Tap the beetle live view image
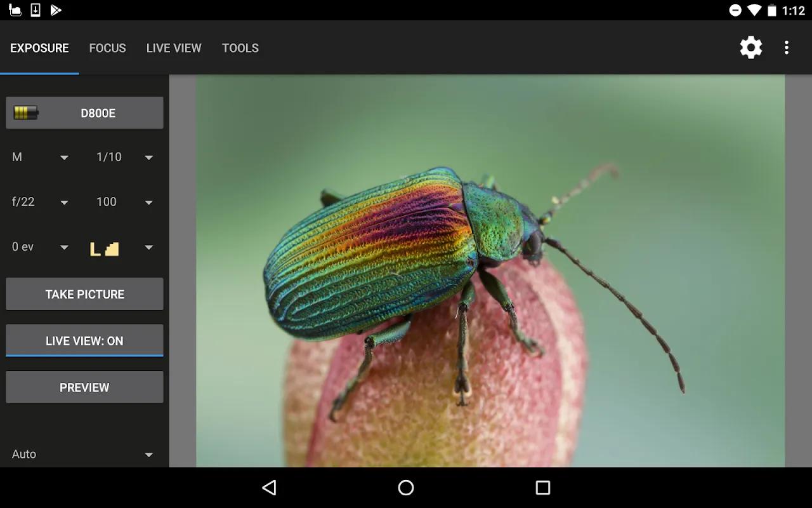Viewport: 812px width, 508px height. click(490, 271)
